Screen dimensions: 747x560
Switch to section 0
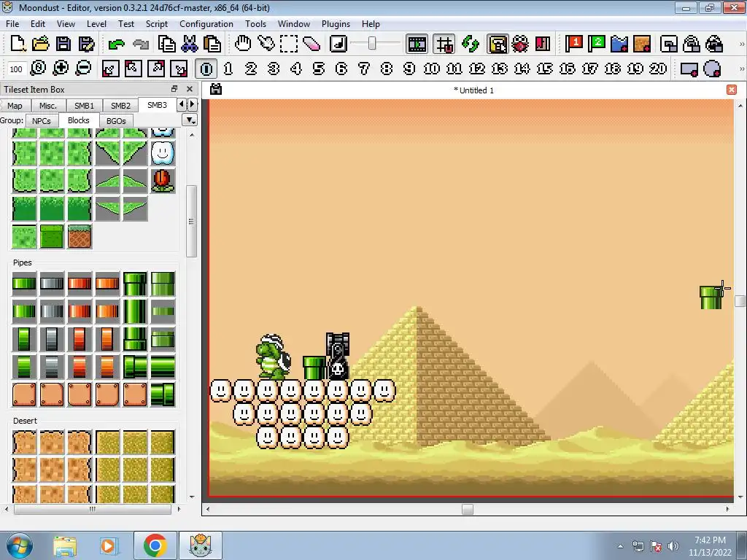(x=206, y=69)
